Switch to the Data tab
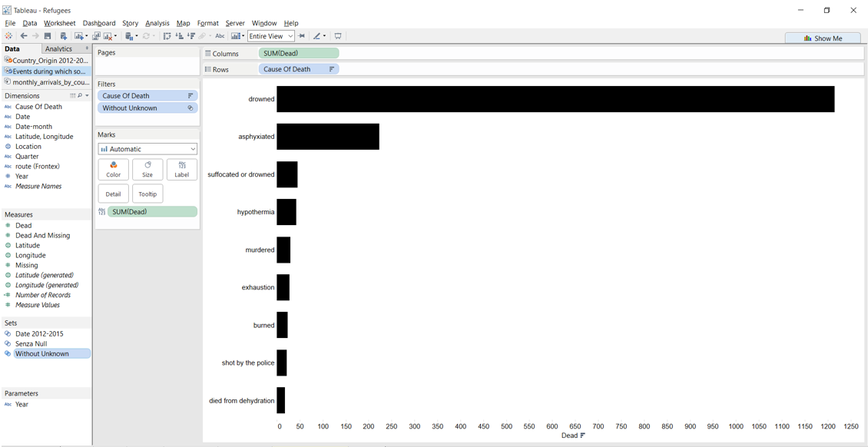The width and height of the screenshot is (868, 447). [x=12, y=48]
